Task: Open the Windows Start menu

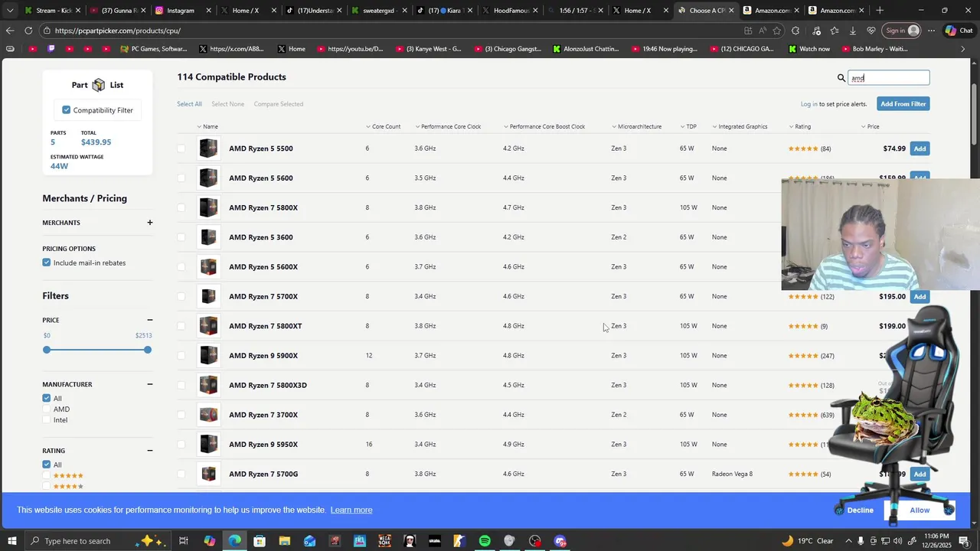Action: [x=11, y=541]
